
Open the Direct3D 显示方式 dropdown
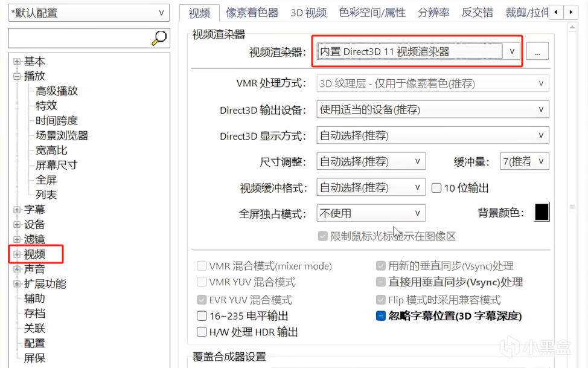pos(433,135)
